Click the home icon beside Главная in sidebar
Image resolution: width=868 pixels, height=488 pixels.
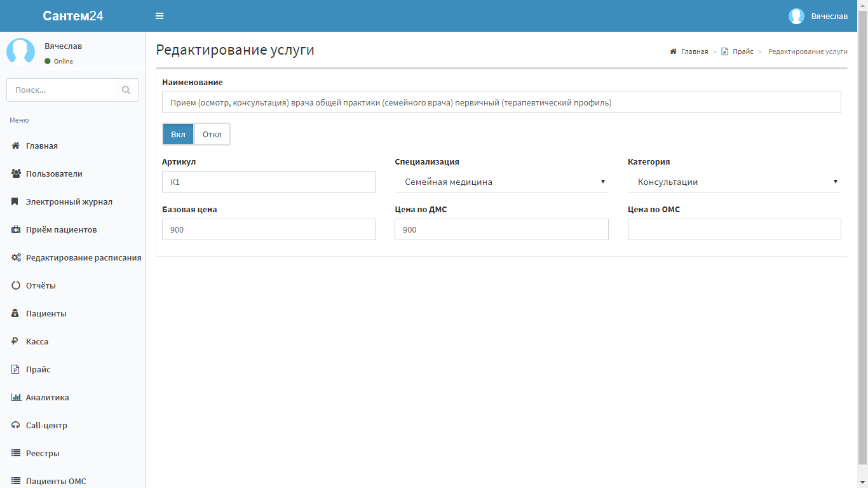(16, 146)
